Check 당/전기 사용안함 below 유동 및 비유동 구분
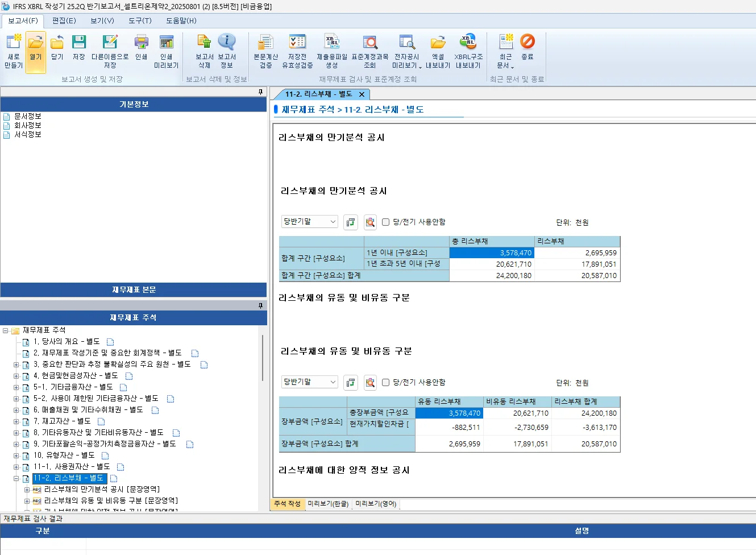This screenshot has height=555, width=756. coord(385,383)
